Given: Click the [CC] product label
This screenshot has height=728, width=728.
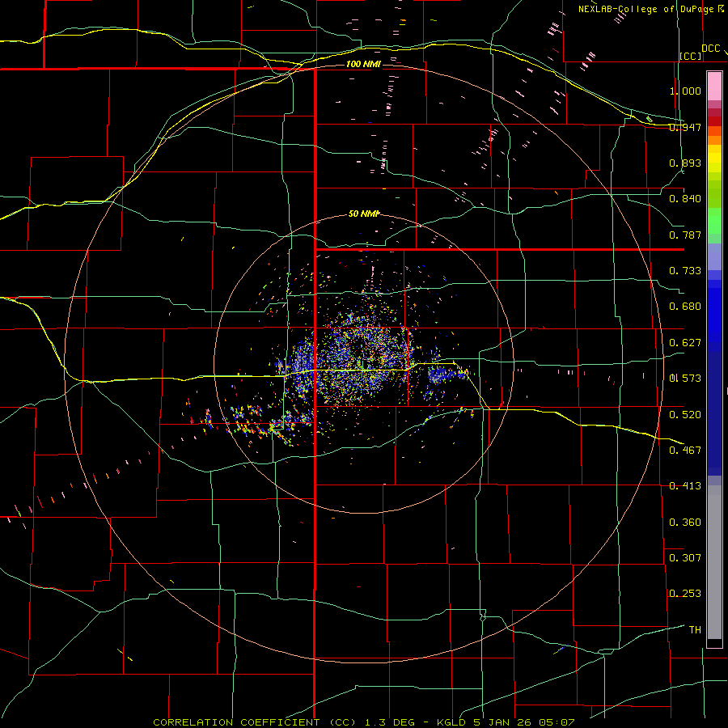Looking at the screenshot, I should [691, 56].
